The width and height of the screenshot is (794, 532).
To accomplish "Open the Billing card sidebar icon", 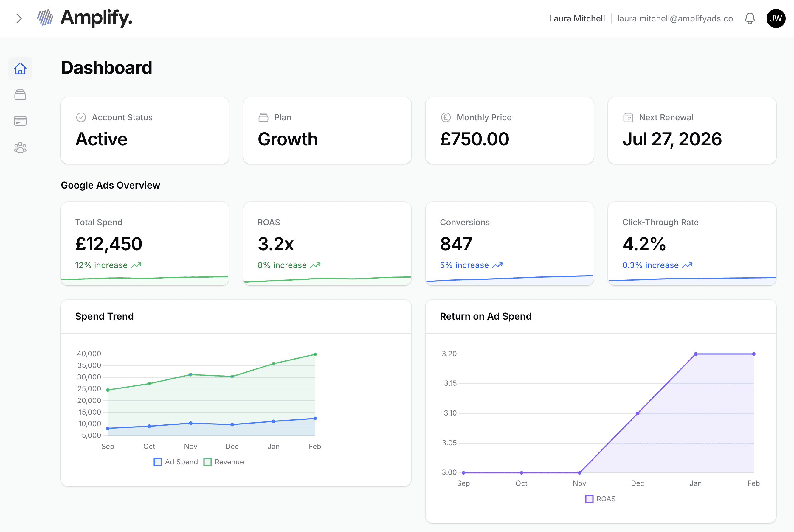I will pyautogui.click(x=20, y=121).
